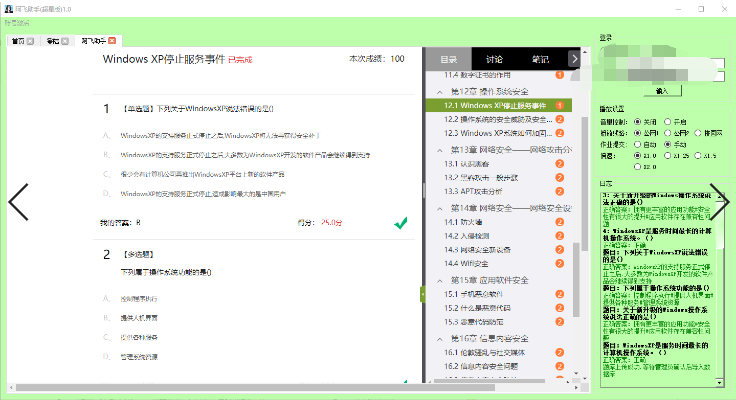This screenshot has width=736, height=400.
Task: Collapse the 第12章 操作系统安全 chapter
Action: pos(440,92)
